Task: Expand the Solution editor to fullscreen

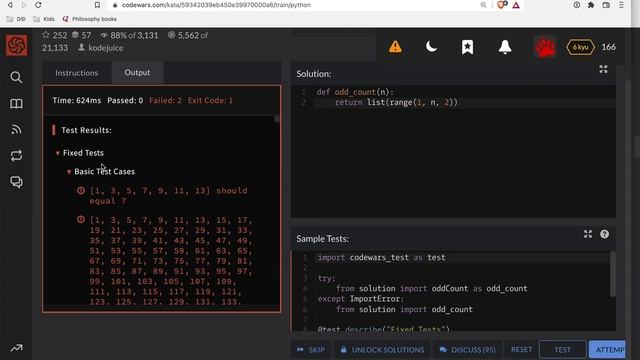Action: [x=603, y=69]
